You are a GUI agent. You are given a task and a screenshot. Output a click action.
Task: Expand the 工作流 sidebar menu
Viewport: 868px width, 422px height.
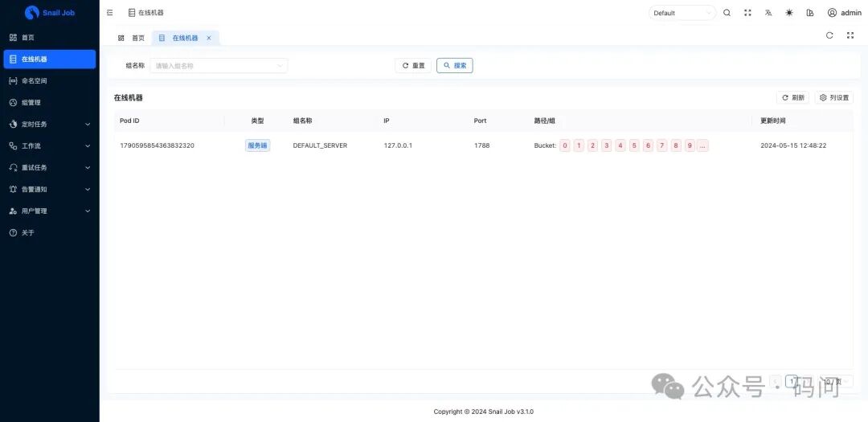point(50,145)
